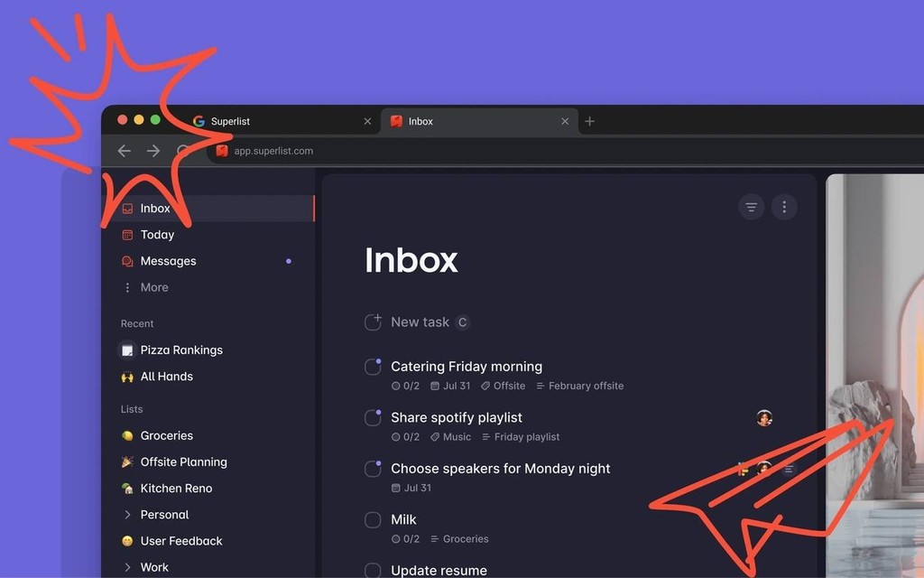Mark Catering Friday morning as complete

pyautogui.click(x=372, y=366)
